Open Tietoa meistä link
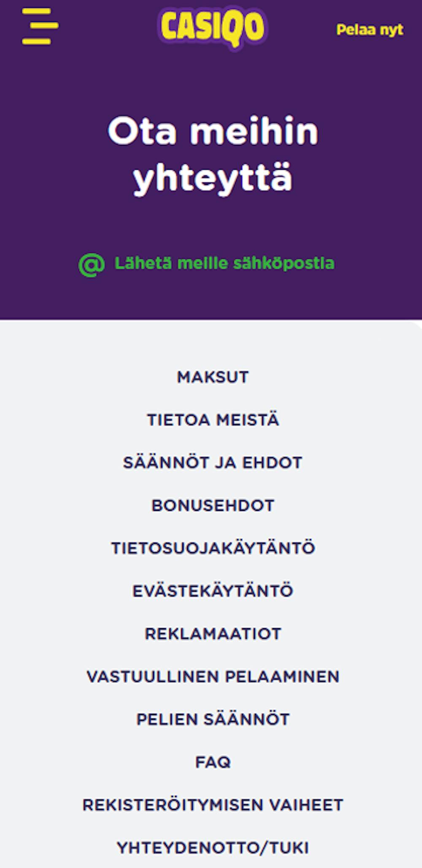 [x=213, y=420]
